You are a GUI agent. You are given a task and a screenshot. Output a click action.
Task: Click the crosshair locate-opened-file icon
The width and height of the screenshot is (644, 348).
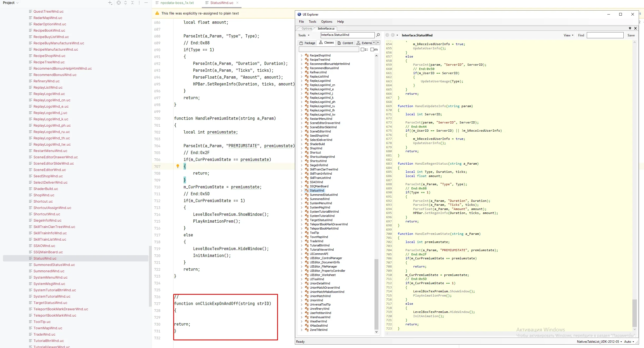pos(119,3)
